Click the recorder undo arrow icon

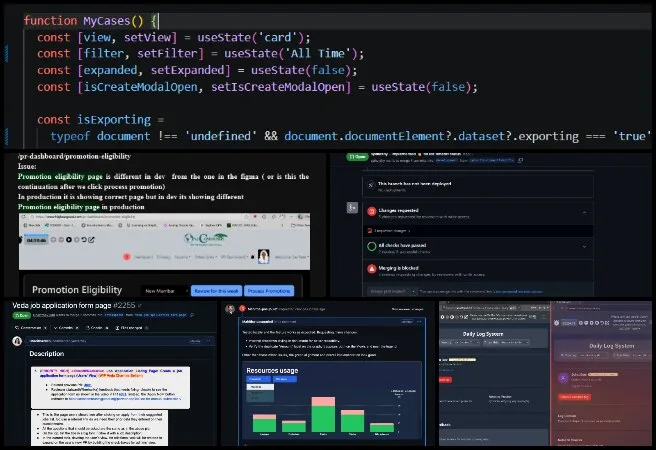click(84, 240)
